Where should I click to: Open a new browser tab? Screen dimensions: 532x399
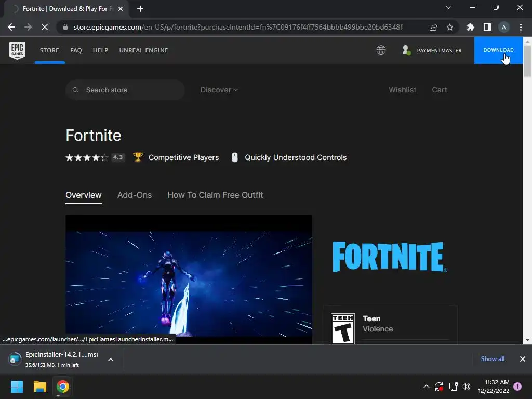tap(140, 9)
